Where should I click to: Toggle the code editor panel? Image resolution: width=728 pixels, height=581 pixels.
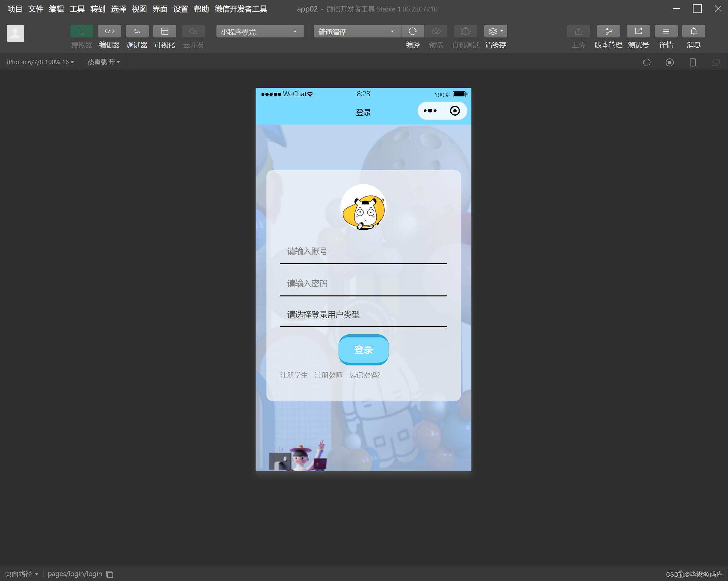tap(109, 31)
